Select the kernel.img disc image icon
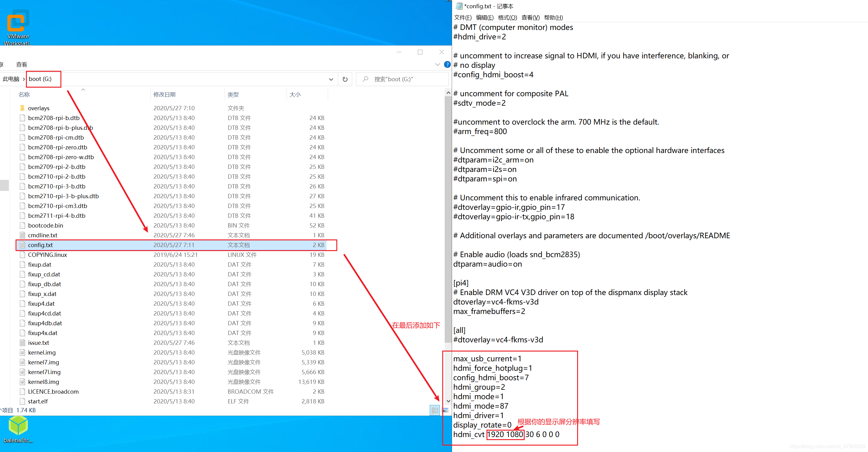Screen dimensions: 868x452 point(22,352)
